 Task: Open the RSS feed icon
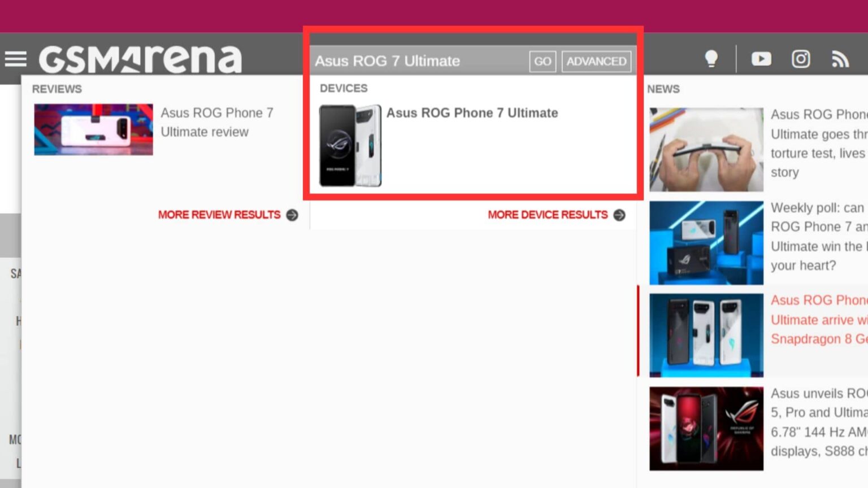[840, 59]
